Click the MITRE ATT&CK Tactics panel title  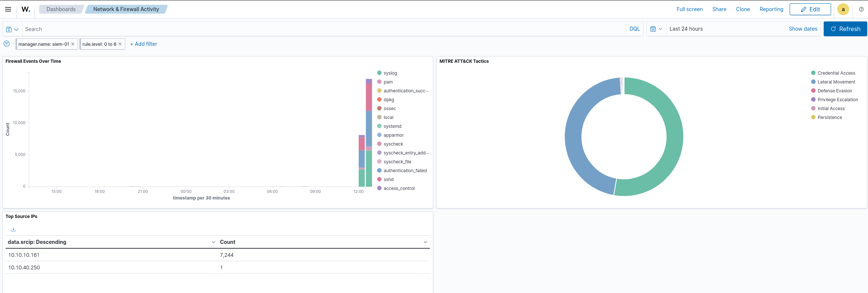(464, 61)
